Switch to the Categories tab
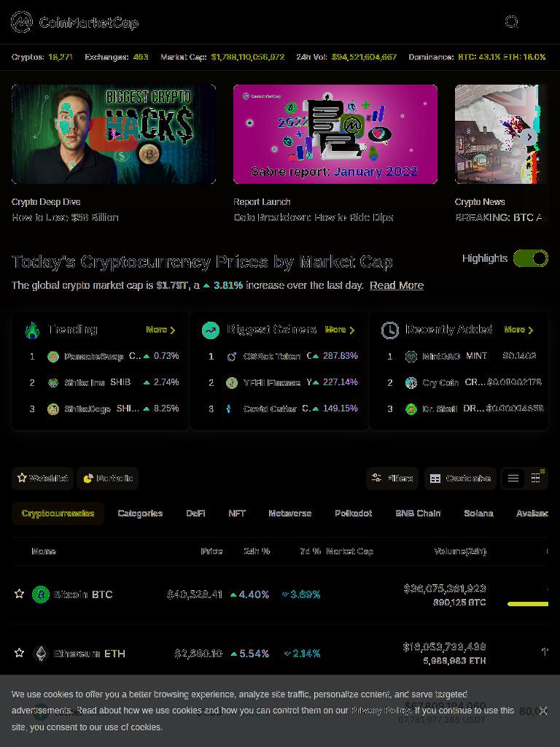This screenshot has width=560, height=747. [140, 514]
